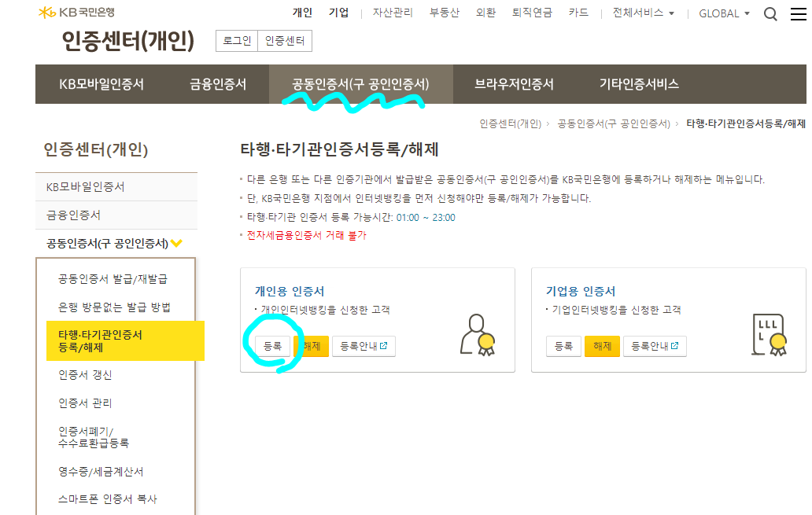Viewport: 812px width, 515px height.
Task: Click 인증센터(개인) breadcrumb link
Action: 510,123
